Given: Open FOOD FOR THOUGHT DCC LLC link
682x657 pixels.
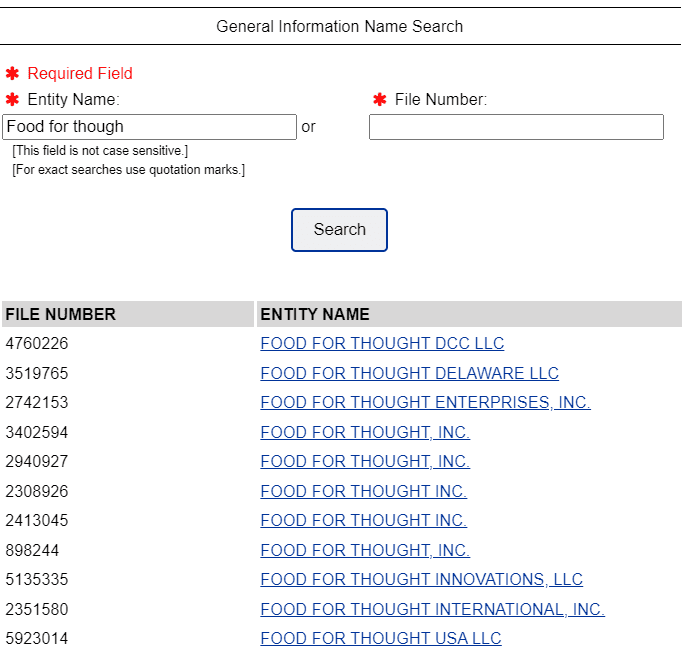Looking at the screenshot, I should (x=382, y=344).
